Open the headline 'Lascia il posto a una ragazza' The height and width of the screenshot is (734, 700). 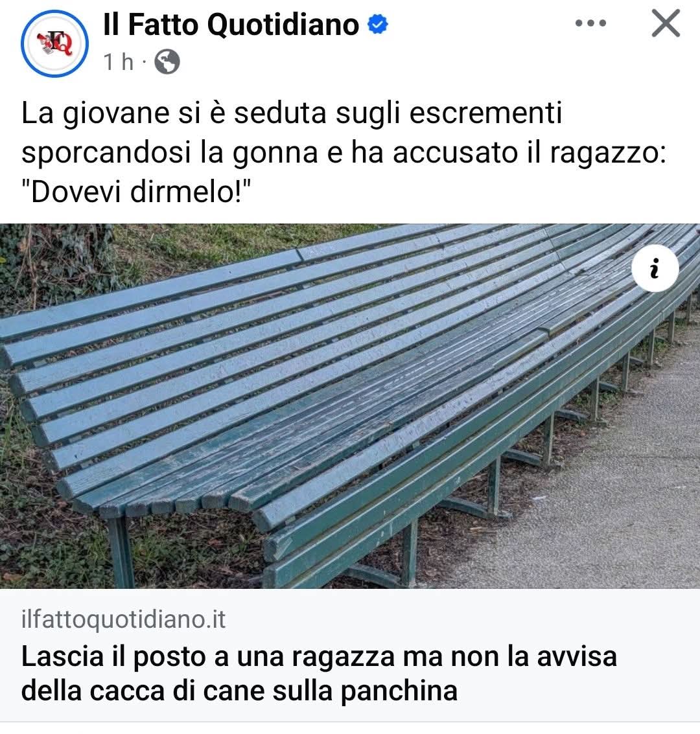[319, 673]
